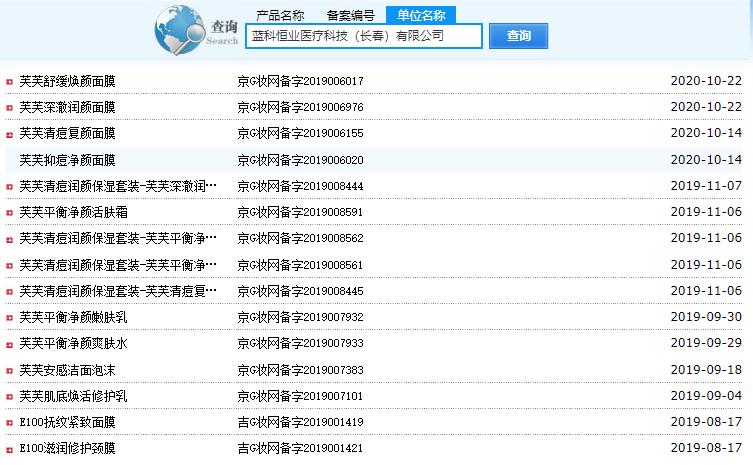Switch to the 备案编号 search tab
Screen dimensions: 753x465
point(351,15)
